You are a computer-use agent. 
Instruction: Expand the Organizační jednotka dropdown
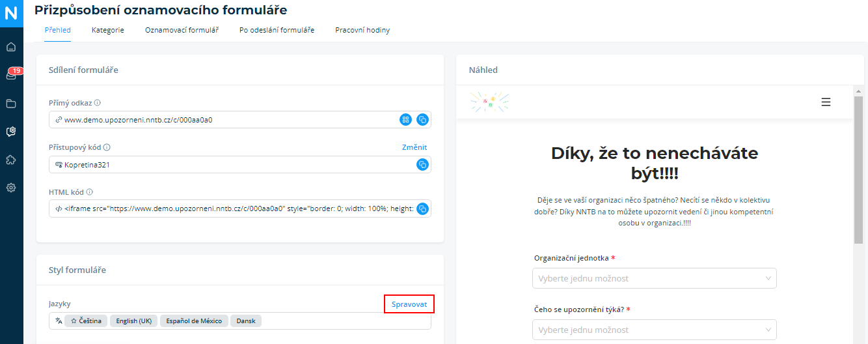coord(655,278)
